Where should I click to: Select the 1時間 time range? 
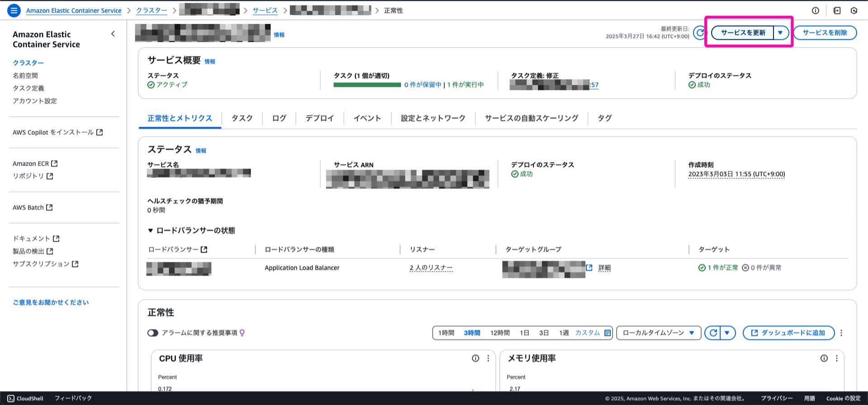(446, 333)
